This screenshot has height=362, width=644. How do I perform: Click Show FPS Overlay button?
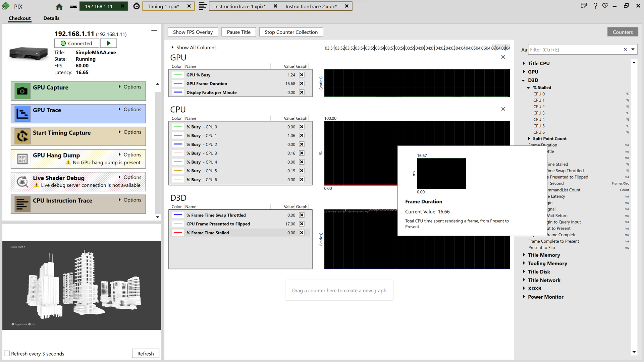click(193, 32)
